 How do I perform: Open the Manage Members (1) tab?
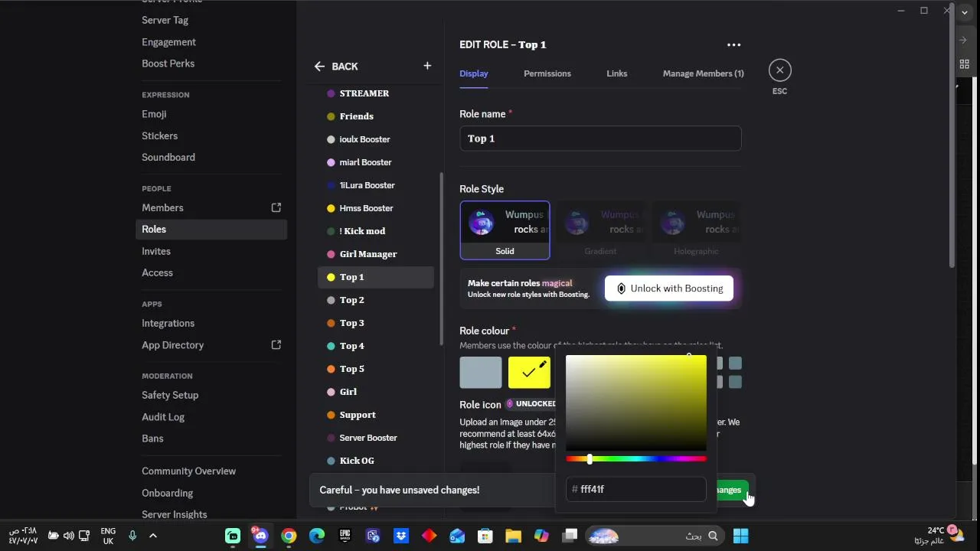(x=704, y=73)
